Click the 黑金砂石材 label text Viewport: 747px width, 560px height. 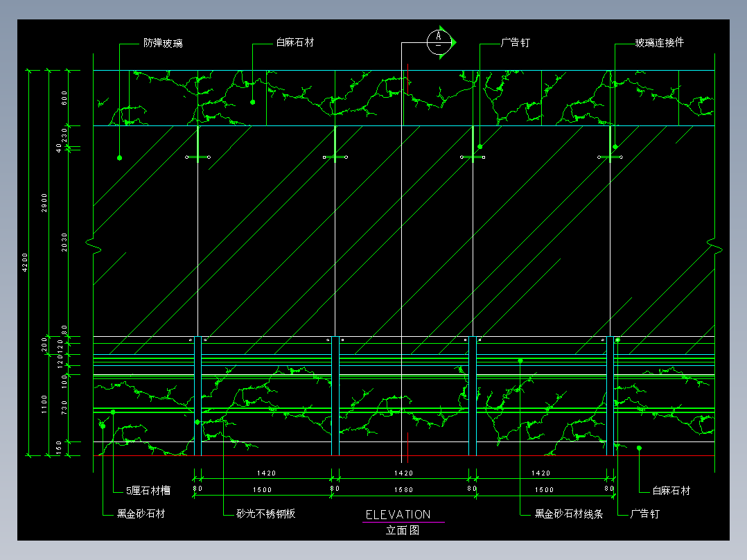(x=141, y=514)
